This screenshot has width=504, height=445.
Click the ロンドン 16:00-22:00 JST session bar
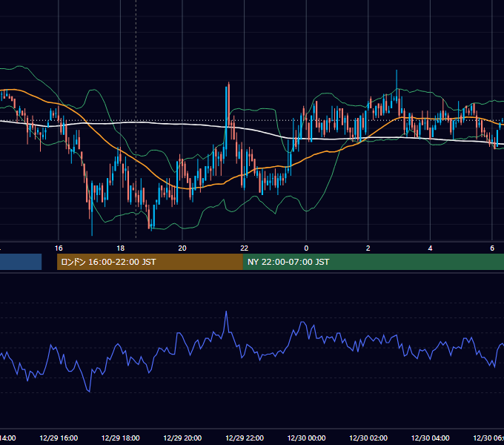tap(150, 262)
